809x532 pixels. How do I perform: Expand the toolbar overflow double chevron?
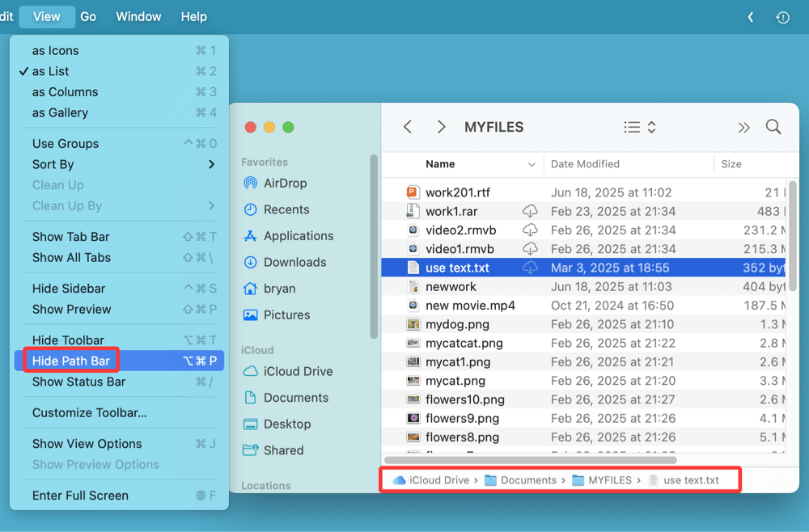pyautogui.click(x=743, y=127)
